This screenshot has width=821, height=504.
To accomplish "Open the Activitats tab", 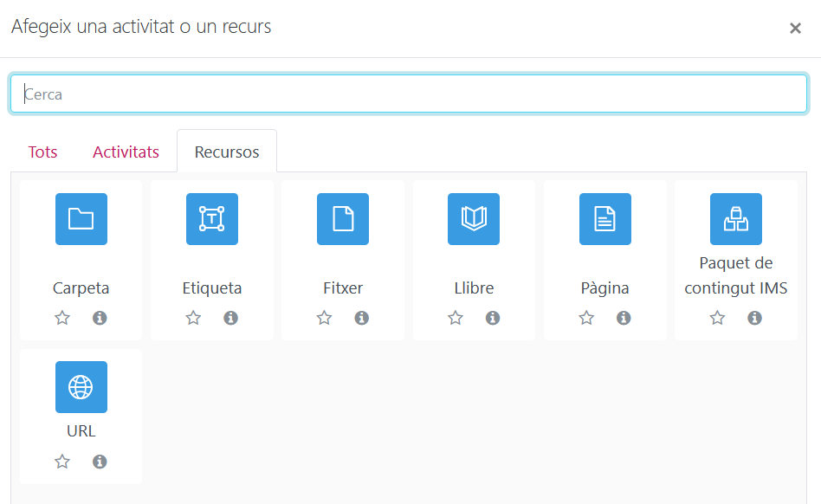I will point(126,152).
